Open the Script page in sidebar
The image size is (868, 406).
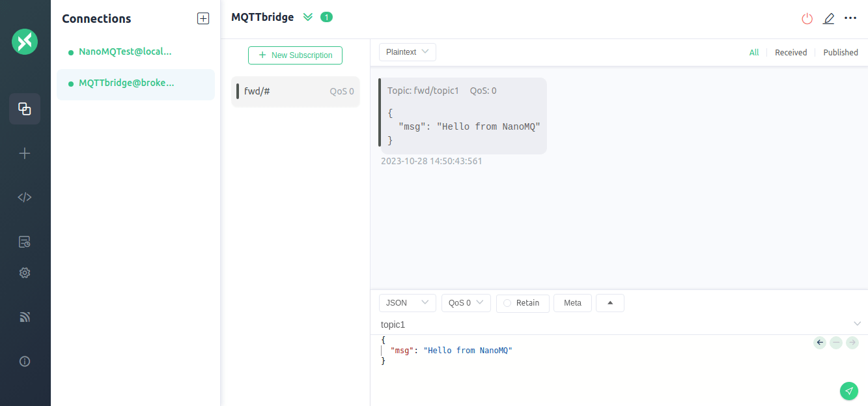(25, 197)
